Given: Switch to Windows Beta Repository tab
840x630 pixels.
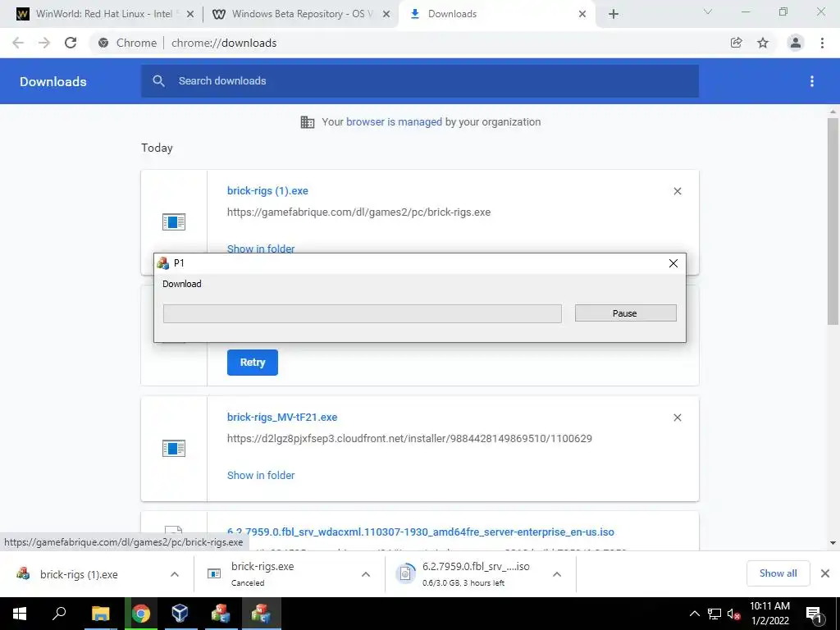Looking at the screenshot, I should click(301, 15).
